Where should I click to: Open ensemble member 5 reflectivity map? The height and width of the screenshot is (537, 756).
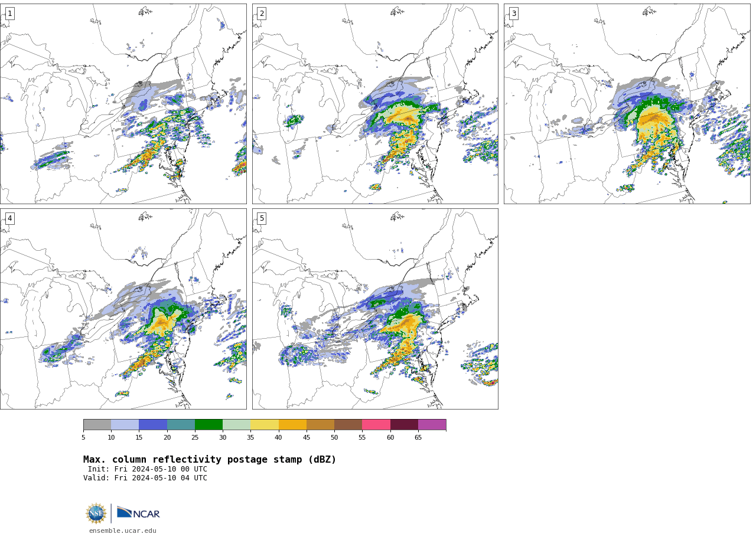[x=375, y=309]
